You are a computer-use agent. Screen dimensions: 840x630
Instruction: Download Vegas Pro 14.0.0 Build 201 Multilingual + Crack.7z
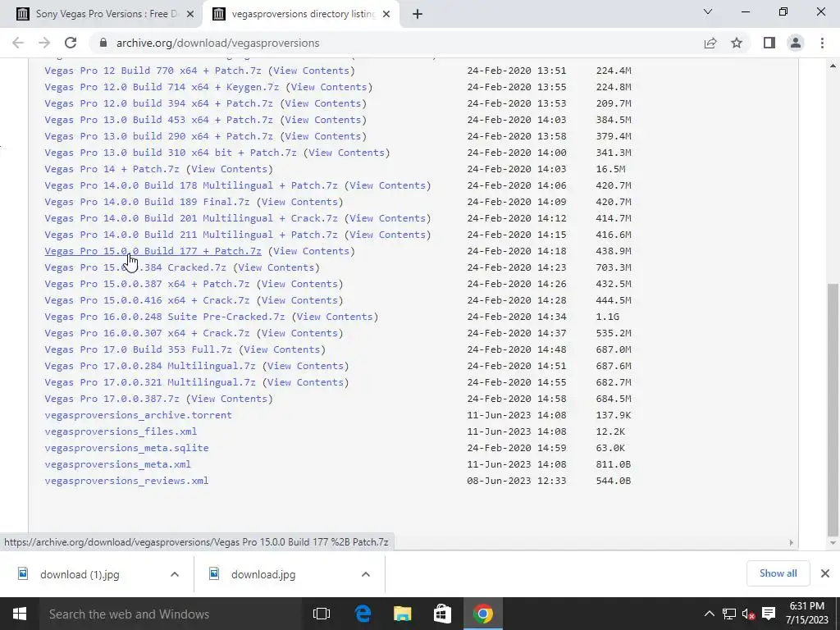(x=190, y=218)
